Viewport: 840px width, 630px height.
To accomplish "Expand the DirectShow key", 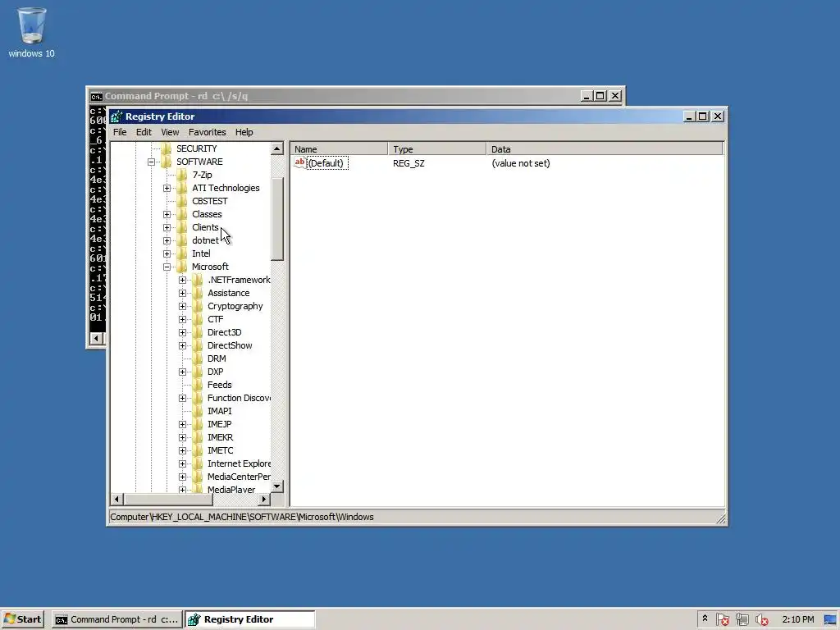I will coord(183,345).
